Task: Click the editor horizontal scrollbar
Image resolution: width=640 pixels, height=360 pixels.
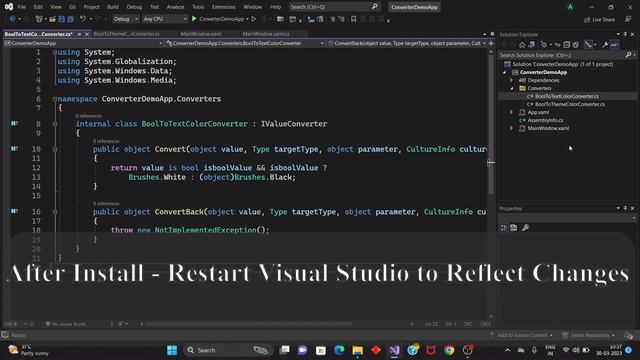Action: (249, 324)
